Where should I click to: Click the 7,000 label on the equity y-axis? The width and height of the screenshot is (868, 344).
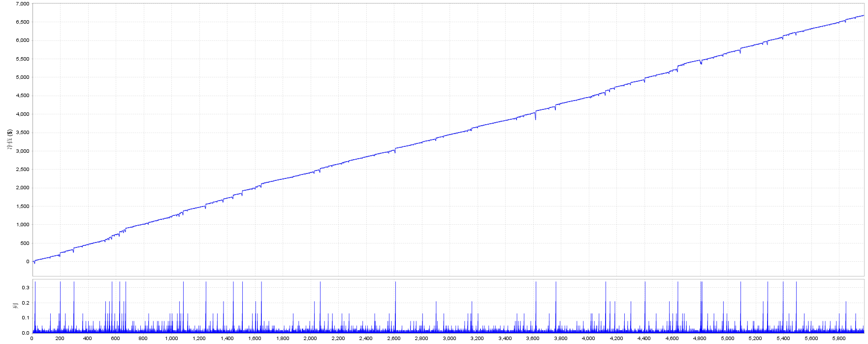23,3
